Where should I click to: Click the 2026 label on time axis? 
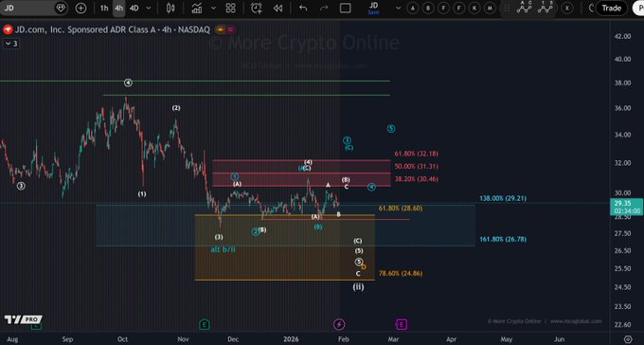[x=291, y=339]
